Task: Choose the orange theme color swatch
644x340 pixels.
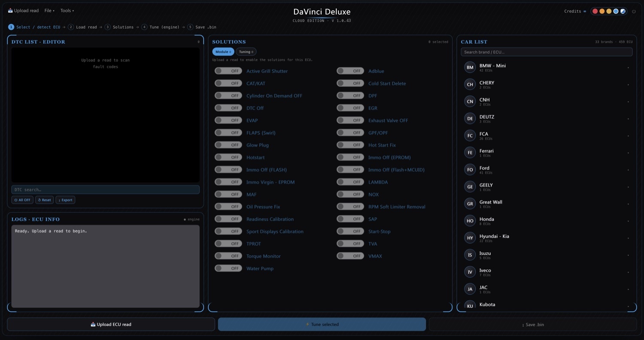Action: coord(602,11)
